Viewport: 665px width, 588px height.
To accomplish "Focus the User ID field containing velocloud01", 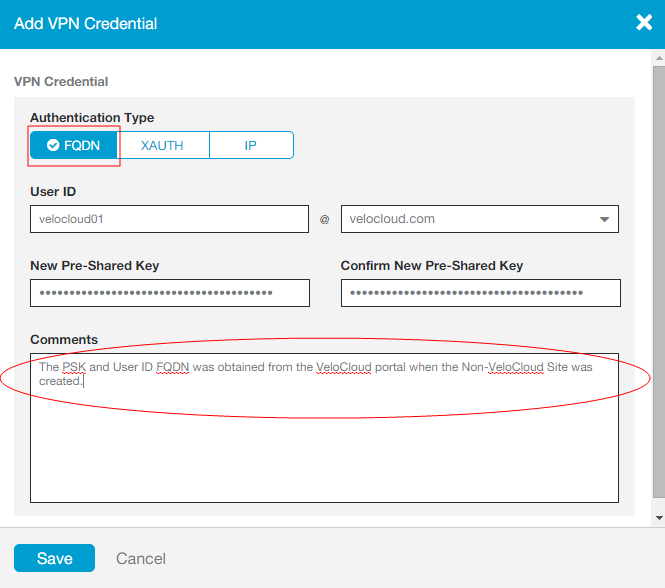I will tap(169, 219).
